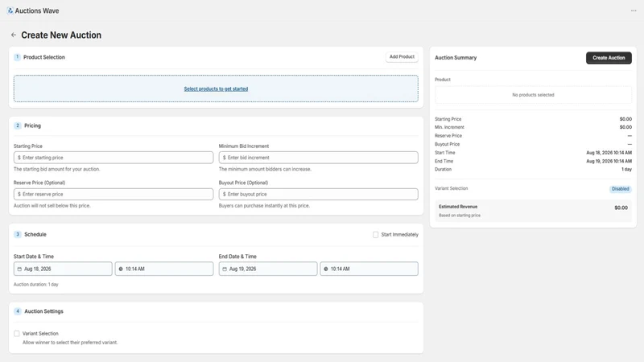Viewport: 644px width, 362px height.
Task: Open the three-dot more options menu
Action: click(x=634, y=10)
